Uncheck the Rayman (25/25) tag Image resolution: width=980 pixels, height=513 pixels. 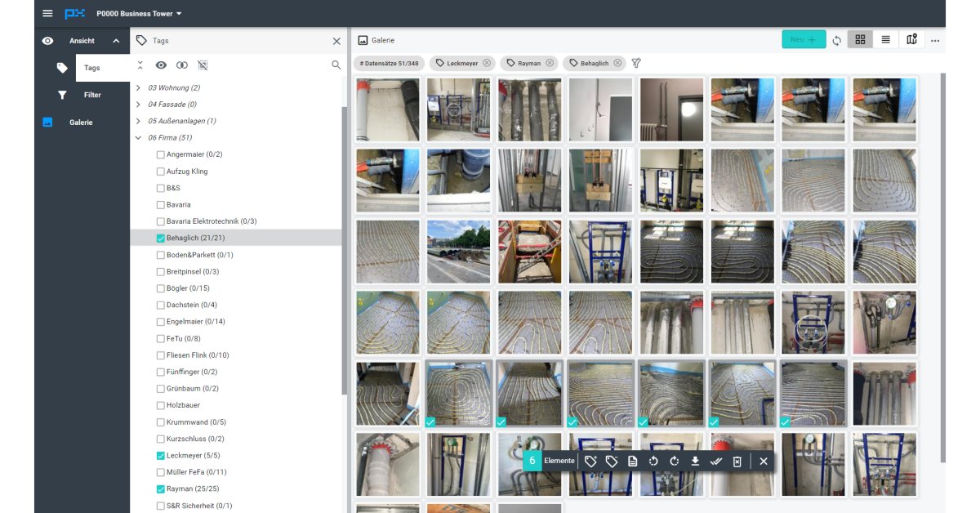[x=161, y=488]
